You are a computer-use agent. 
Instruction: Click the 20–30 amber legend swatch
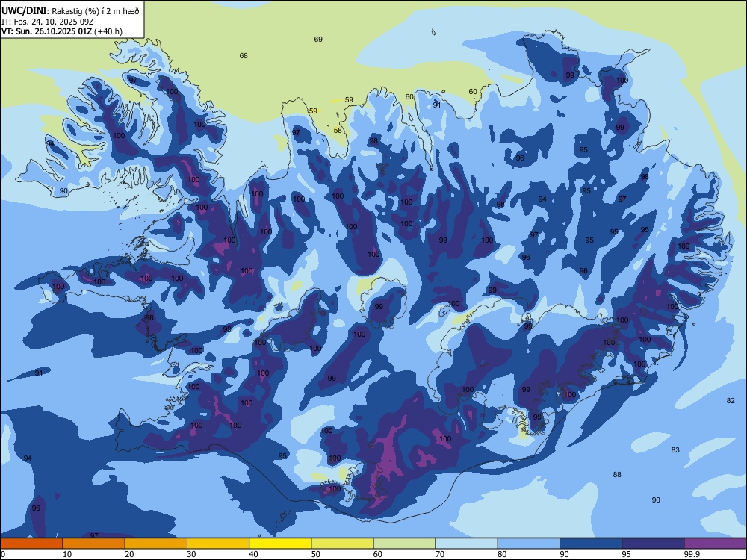tap(156, 544)
